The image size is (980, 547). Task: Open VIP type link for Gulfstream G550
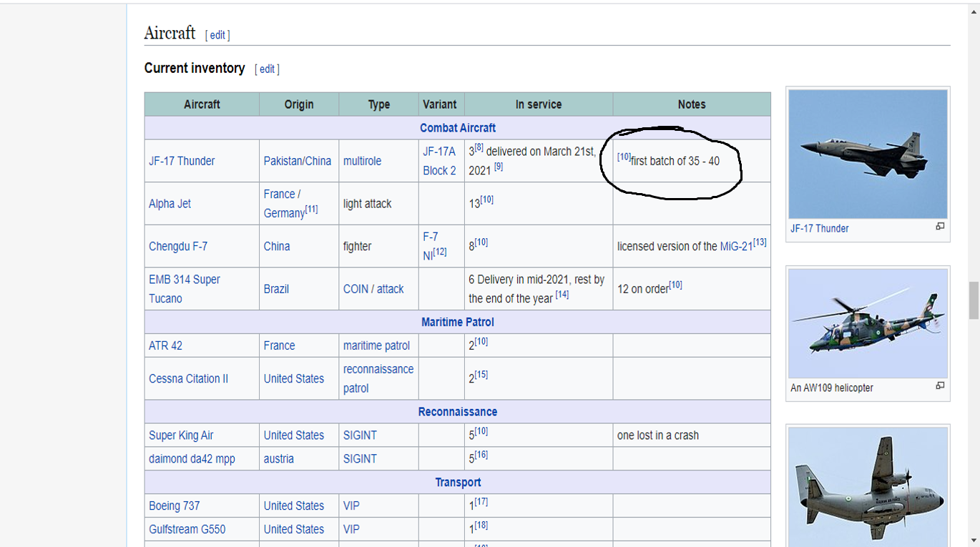[x=351, y=530]
